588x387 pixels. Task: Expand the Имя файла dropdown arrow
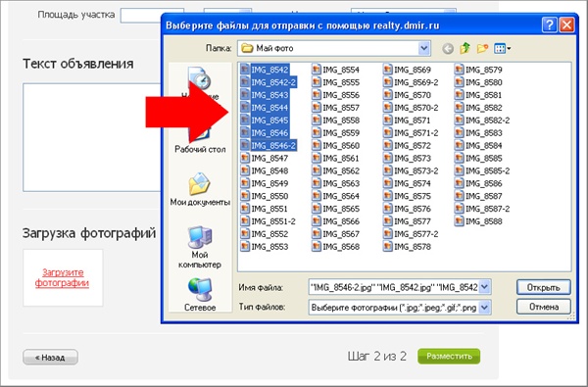484,287
